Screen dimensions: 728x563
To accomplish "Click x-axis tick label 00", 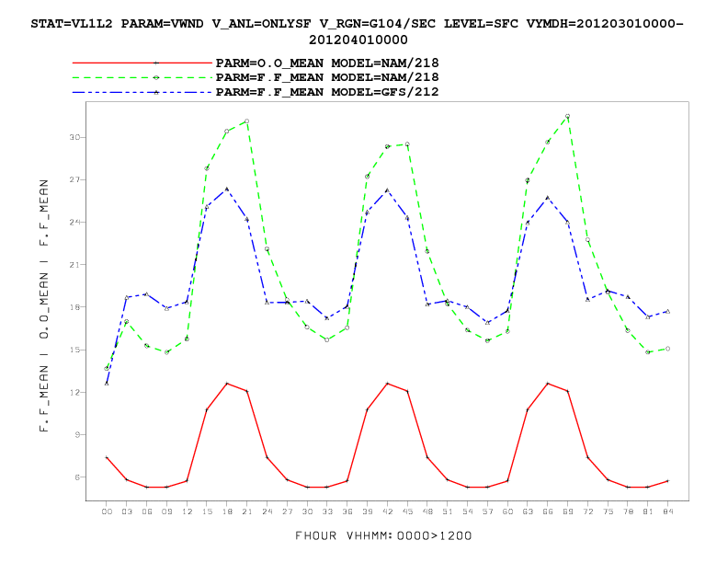I will [107, 511].
